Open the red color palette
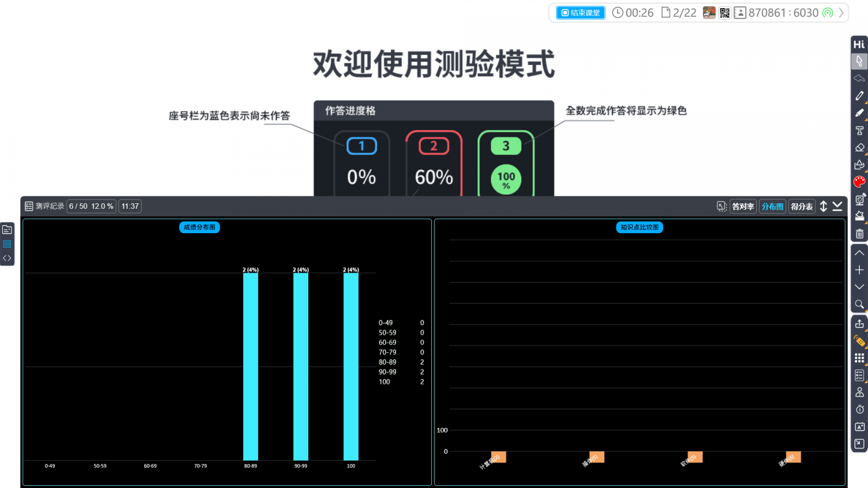868x488 pixels. click(859, 182)
